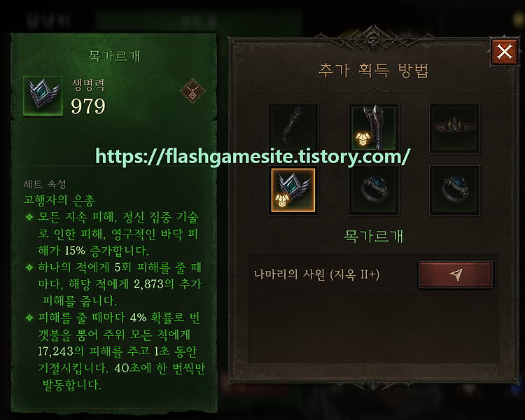Click the red navigate arrow button

point(456,274)
